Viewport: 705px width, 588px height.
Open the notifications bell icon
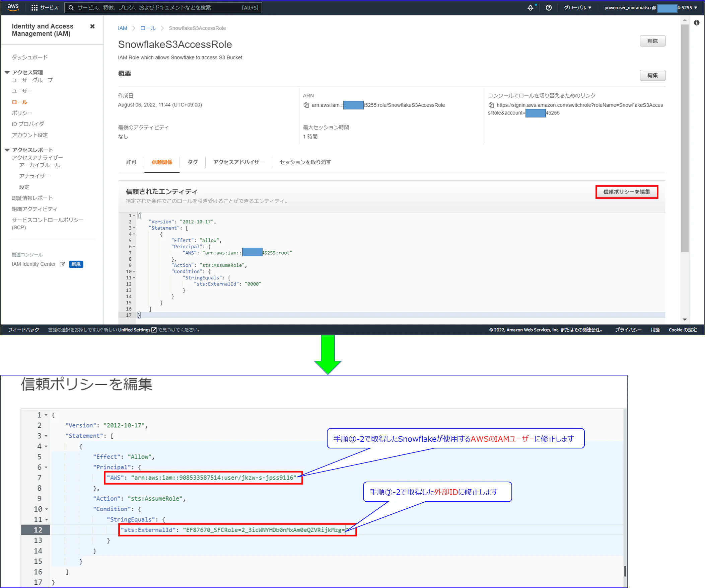530,8
